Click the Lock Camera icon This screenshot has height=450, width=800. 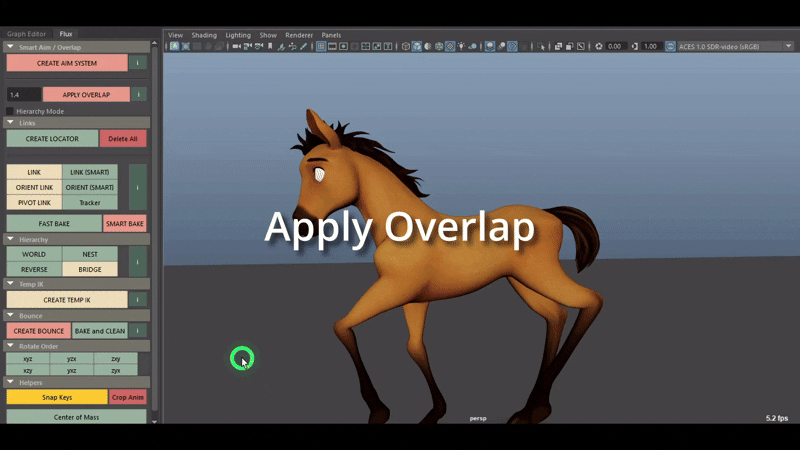click(x=247, y=46)
